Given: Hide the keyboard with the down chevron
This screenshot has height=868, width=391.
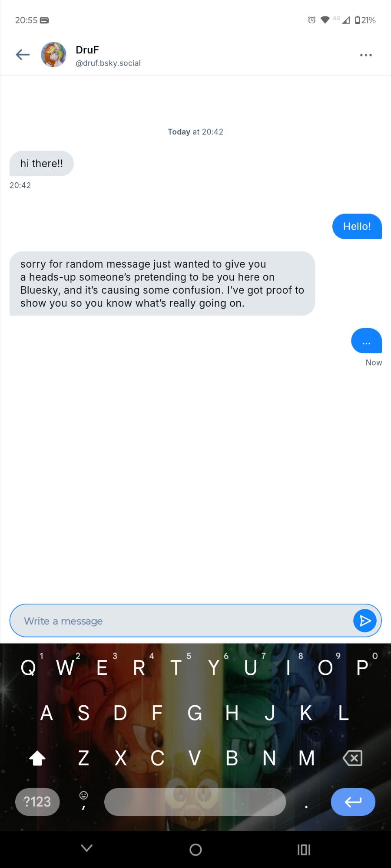Looking at the screenshot, I should pos(87,848).
